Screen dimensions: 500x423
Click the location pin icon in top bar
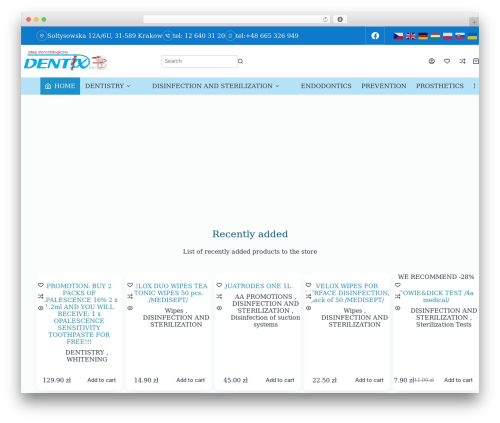pos(42,36)
